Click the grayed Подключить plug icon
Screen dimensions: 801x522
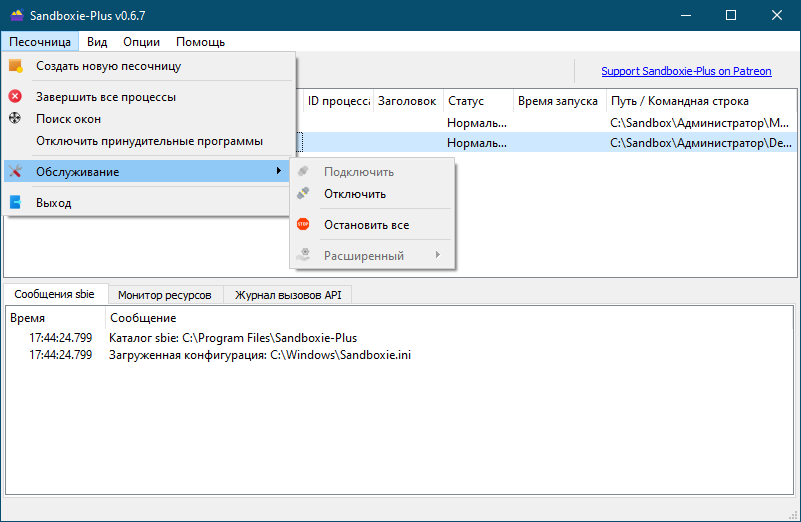[x=303, y=171]
